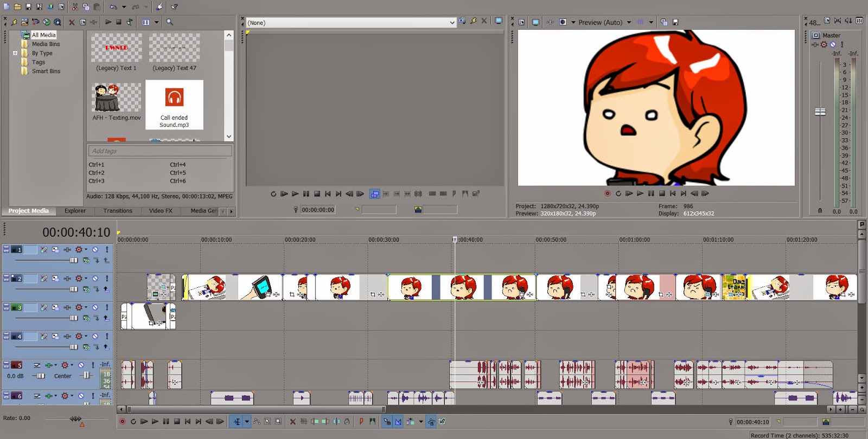Click the Lock event padlock icon
Viewport: 868px width, 439px height.
click(347, 422)
